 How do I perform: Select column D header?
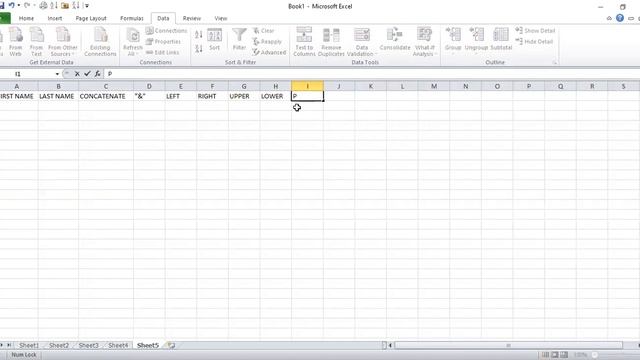(x=149, y=86)
